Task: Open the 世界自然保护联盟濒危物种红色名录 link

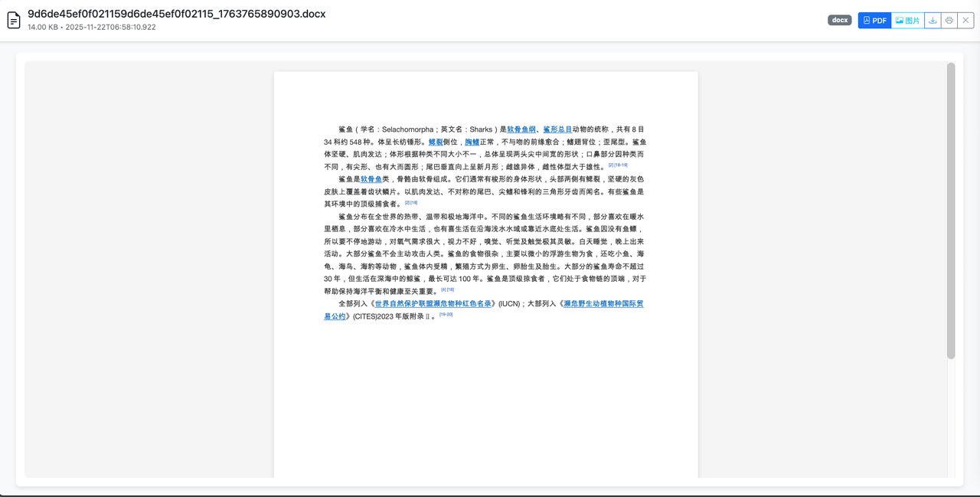Action: 433,303
